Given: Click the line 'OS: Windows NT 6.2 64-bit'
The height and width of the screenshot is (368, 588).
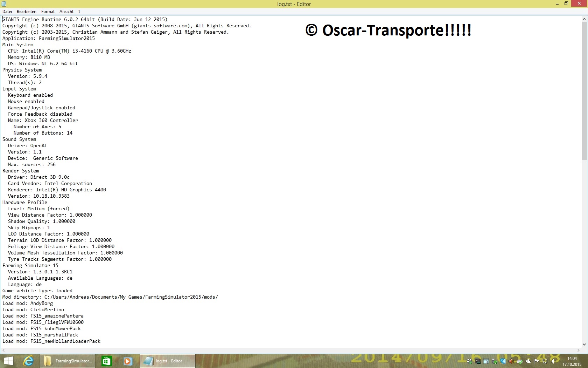Looking at the screenshot, I should (x=43, y=64).
